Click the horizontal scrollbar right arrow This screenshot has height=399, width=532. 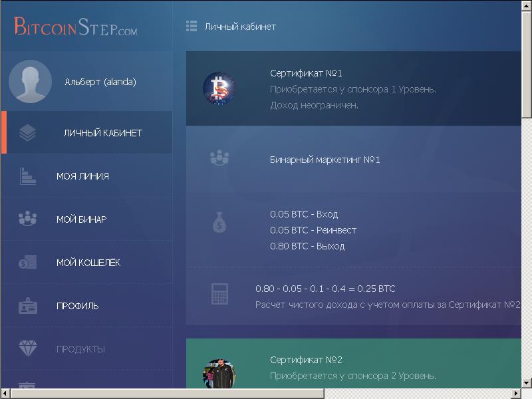click(516, 394)
